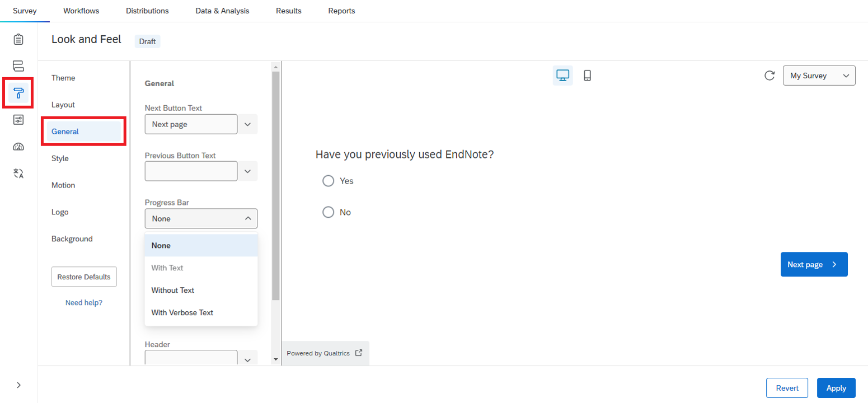Choose Without Text progress bar option

point(172,290)
